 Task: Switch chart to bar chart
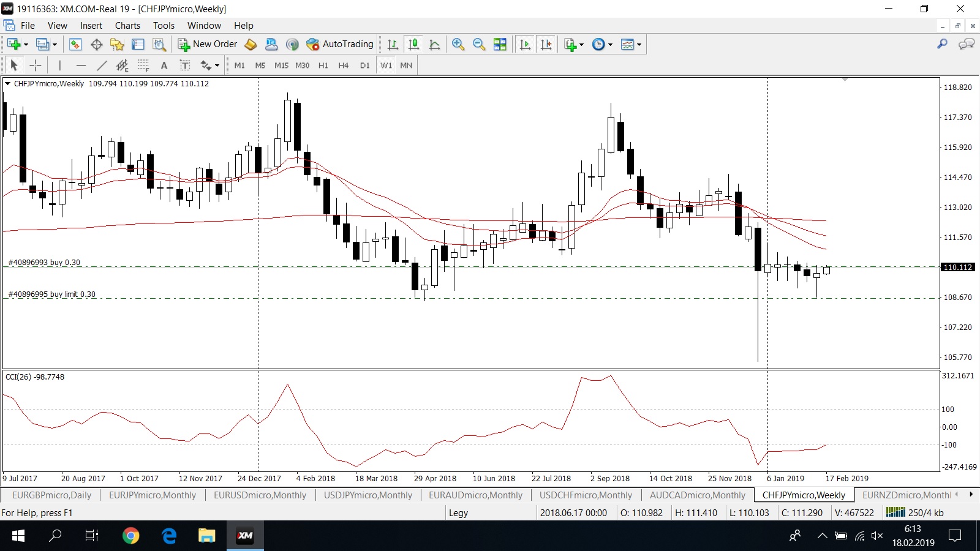[x=393, y=44]
